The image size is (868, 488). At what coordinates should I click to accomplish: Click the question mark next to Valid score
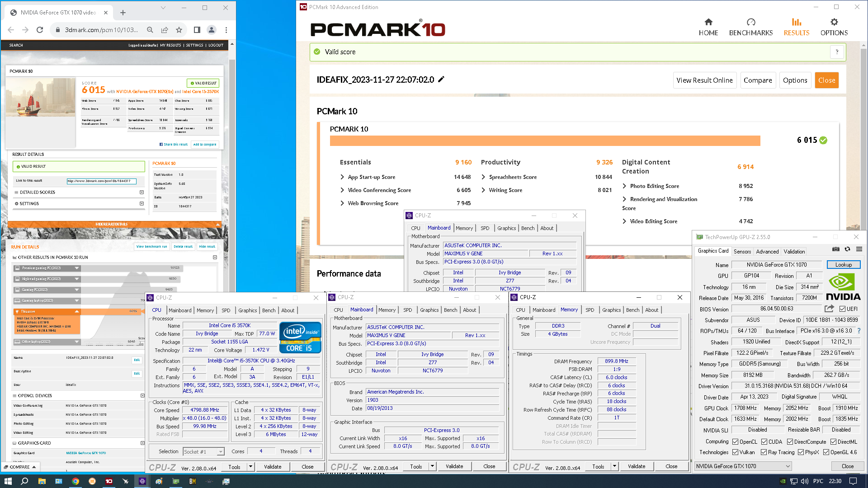pos(837,52)
